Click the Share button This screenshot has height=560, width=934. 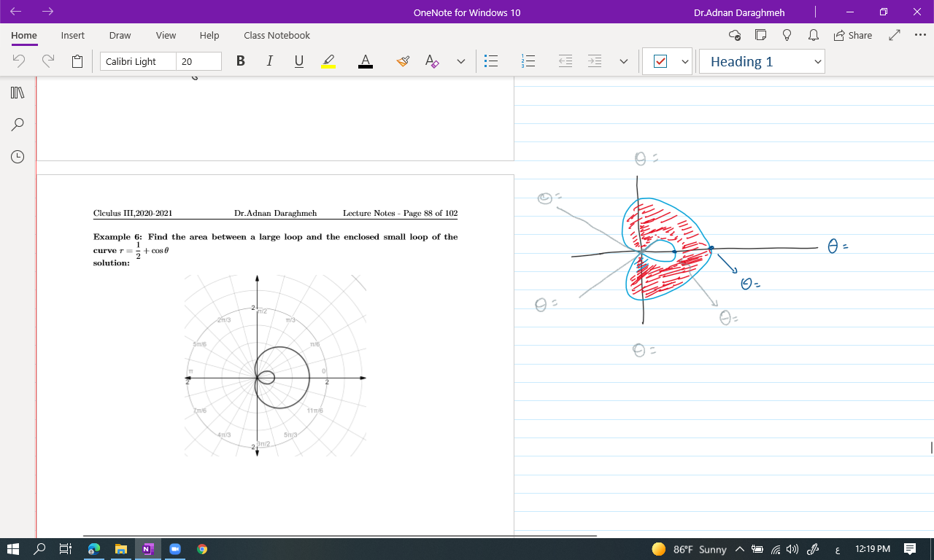[x=853, y=35]
